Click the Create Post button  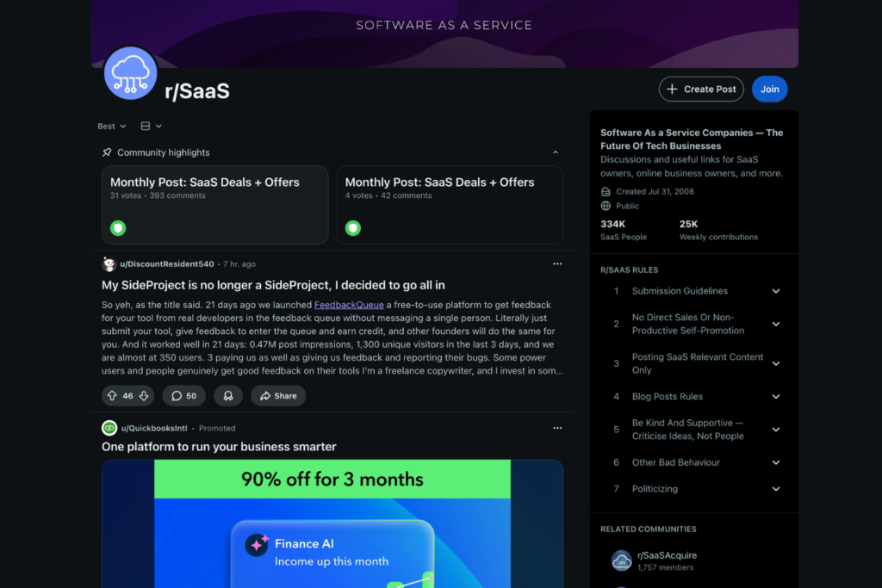[701, 89]
